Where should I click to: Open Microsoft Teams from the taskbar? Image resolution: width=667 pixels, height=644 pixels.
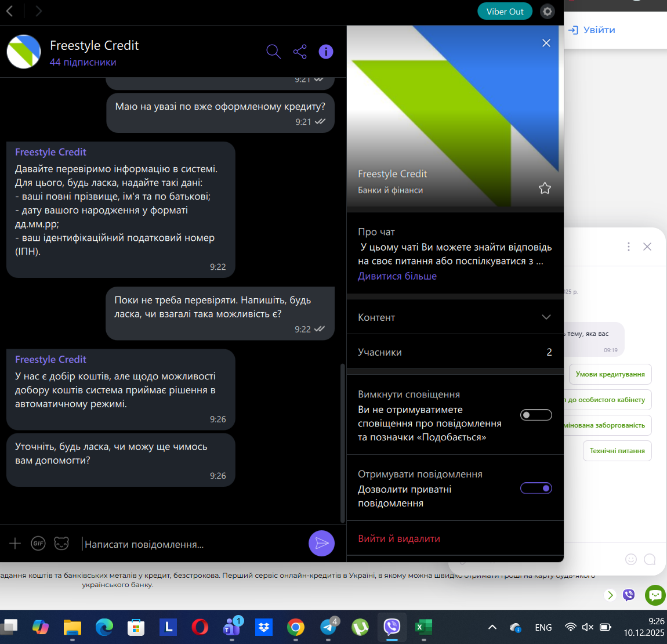[x=232, y=627]
